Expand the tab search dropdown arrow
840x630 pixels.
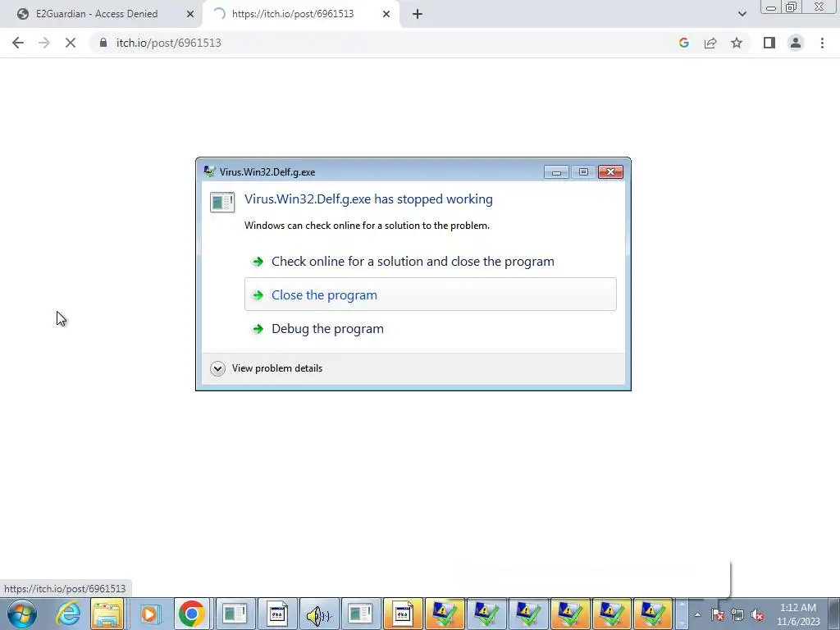coord(742,14)
